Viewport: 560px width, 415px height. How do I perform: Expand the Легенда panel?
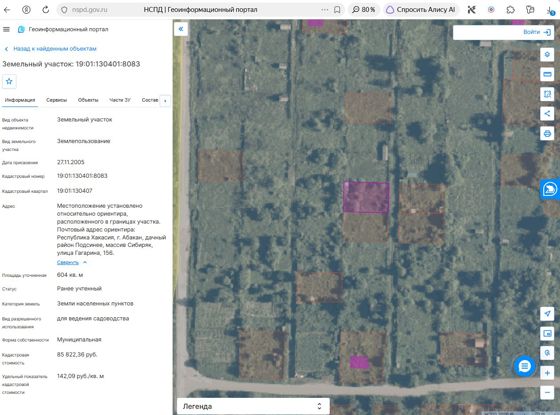[x=253, y=406]
